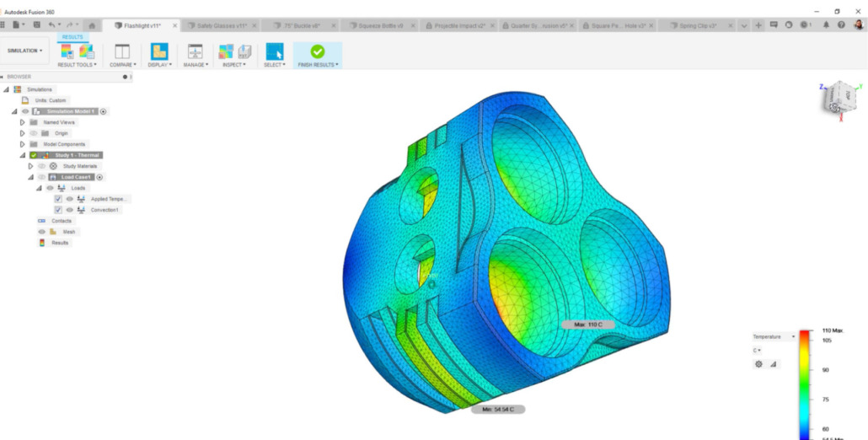Switch to the Safety Glasses v11 tab
Viewport: 868px width, 440px height.
pos(222,25)
